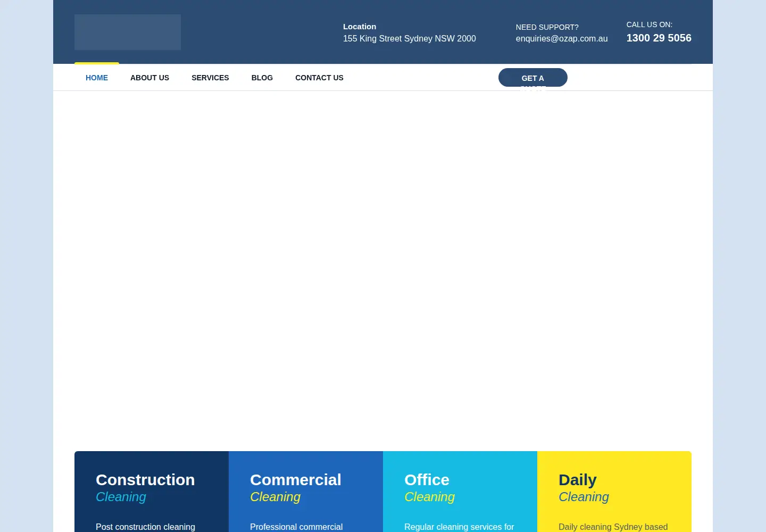Viewport: 766px width, 532px height.
Task: Open the SERVICES menu item
Action: [x=210, y=78]
